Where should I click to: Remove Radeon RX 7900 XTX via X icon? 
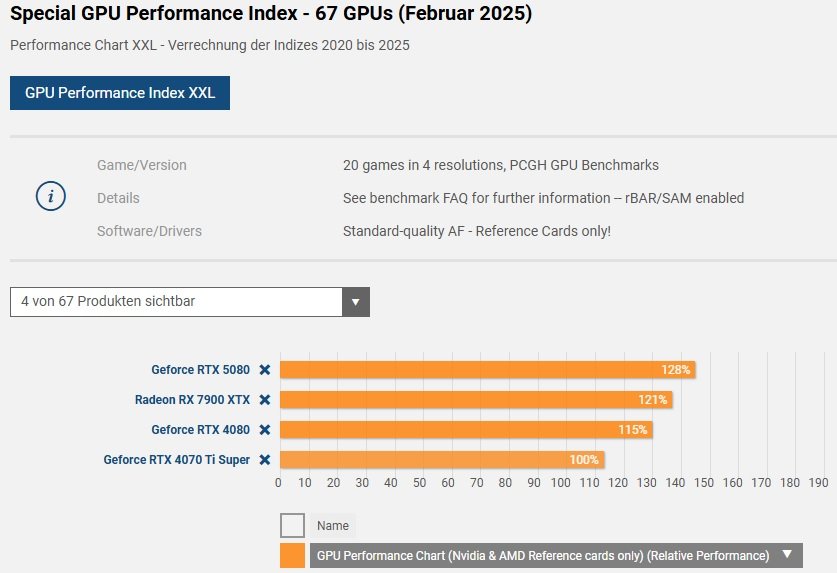(x=265, y=399)
